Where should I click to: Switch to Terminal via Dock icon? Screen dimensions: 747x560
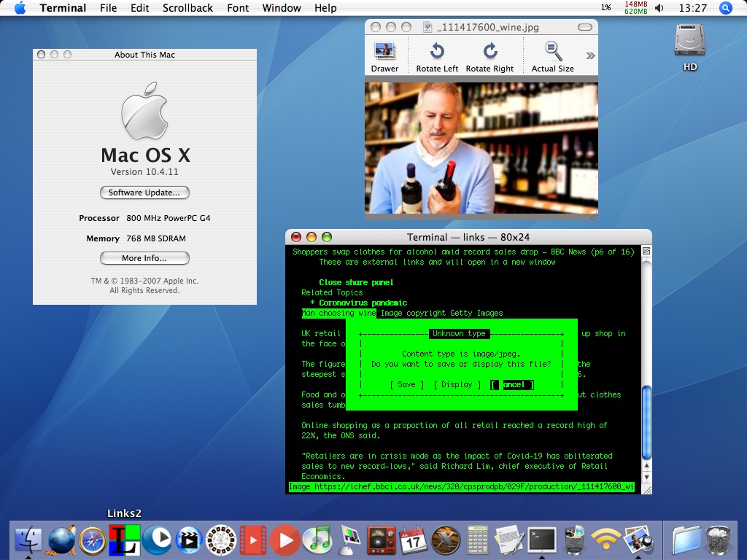point(542,540)
